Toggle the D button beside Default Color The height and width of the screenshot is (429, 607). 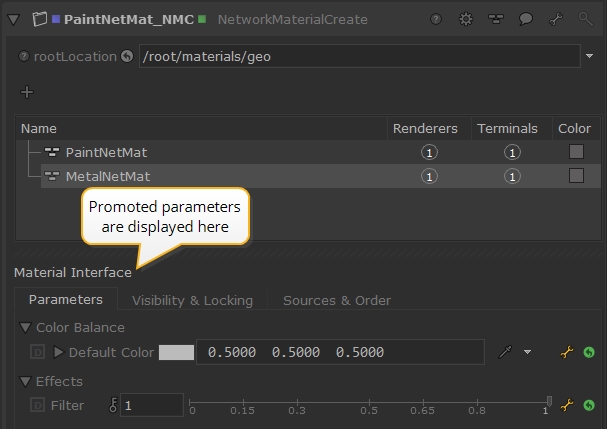pos(38,352)
